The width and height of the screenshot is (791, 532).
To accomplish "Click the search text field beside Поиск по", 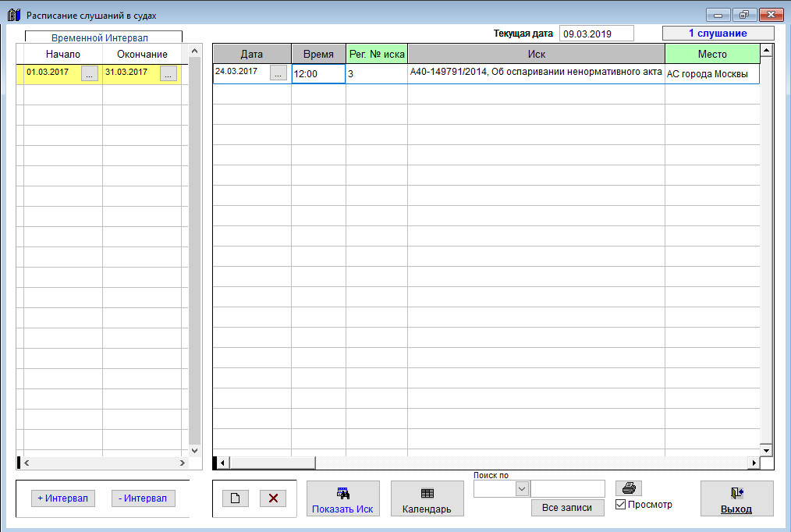I will [x=568, y=488].
